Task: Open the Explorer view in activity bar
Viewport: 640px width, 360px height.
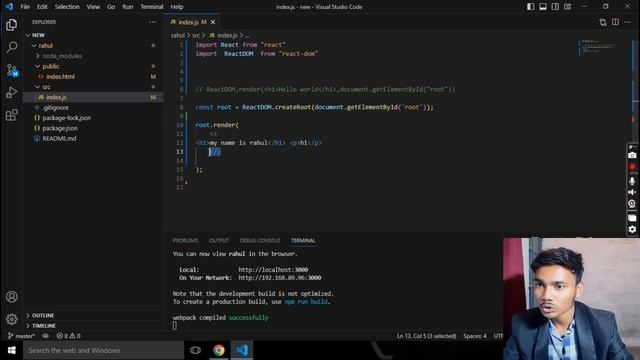Action: [x=11, y=25]
